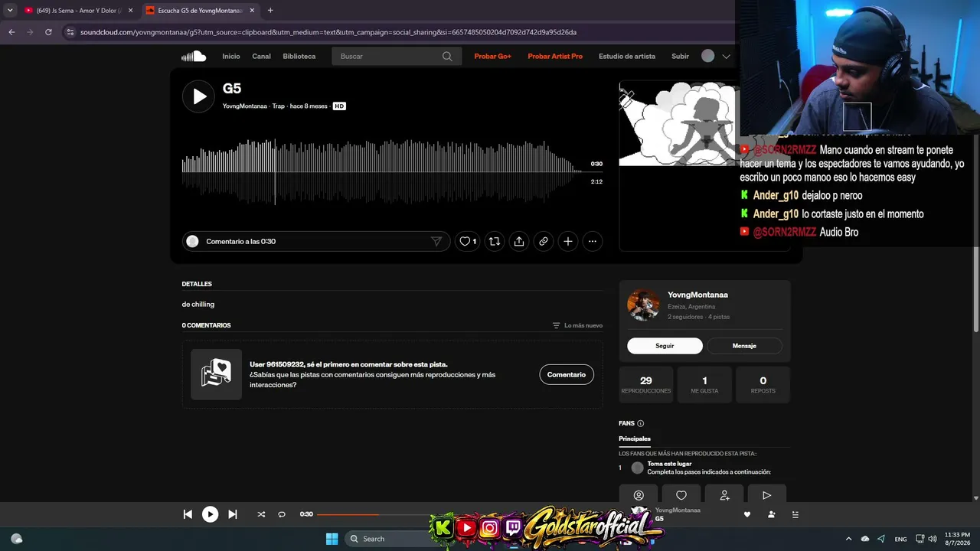Viewport: 980px width, 551px height.
Task: Close the Js Serna - Amor Y Dolor tab
Action: (x=130, y=11)
